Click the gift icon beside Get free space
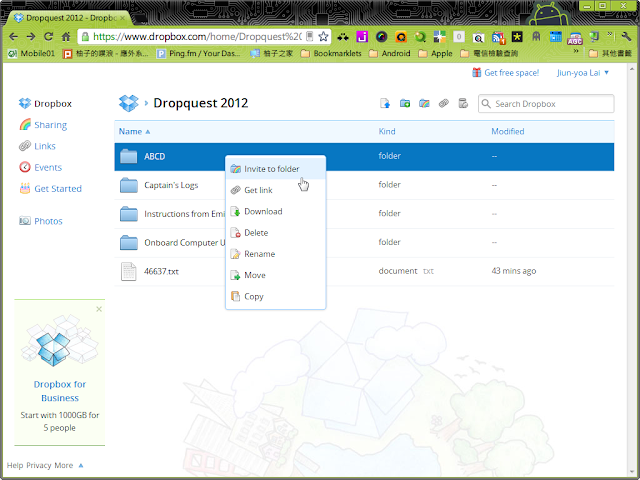This screenshot has height=480, width=640. point(476,73)
